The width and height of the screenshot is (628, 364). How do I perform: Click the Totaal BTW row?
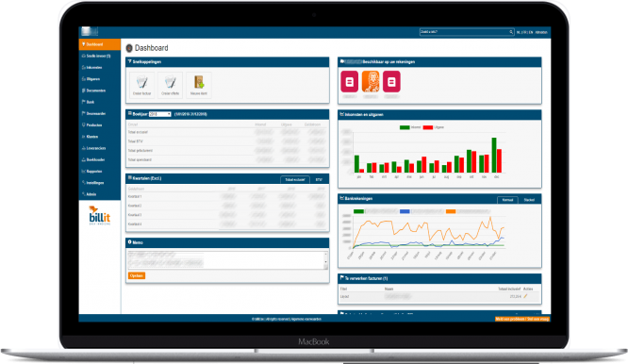(x=227, y=141)
